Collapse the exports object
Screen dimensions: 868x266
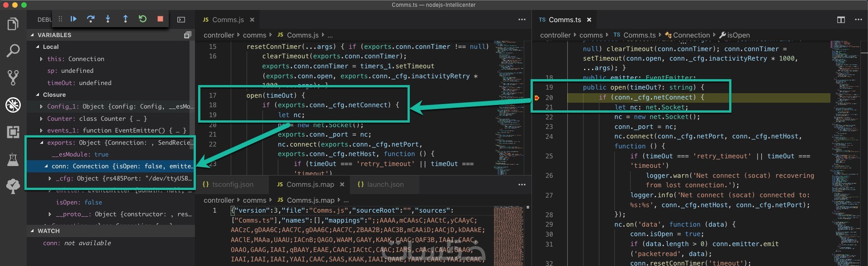tap(42, 142)
